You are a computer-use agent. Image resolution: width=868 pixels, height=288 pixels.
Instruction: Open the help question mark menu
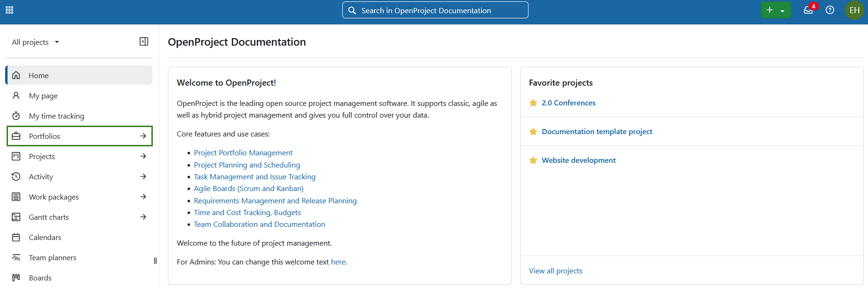click(x=830, y=10)
